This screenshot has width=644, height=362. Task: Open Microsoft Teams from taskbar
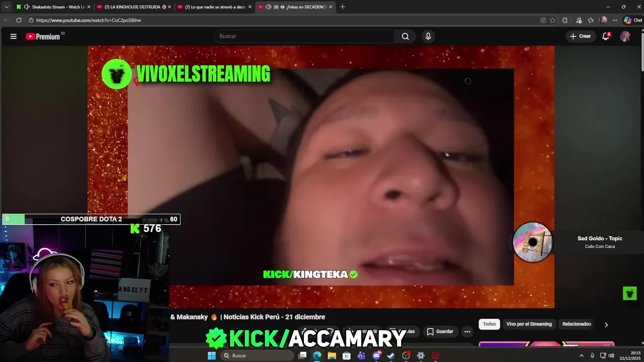coord(361,355)
